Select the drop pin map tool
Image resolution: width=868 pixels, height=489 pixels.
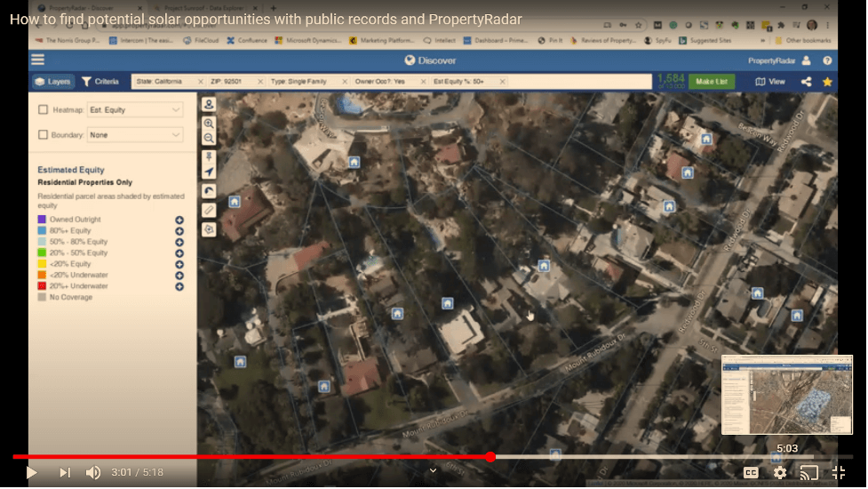209,157
